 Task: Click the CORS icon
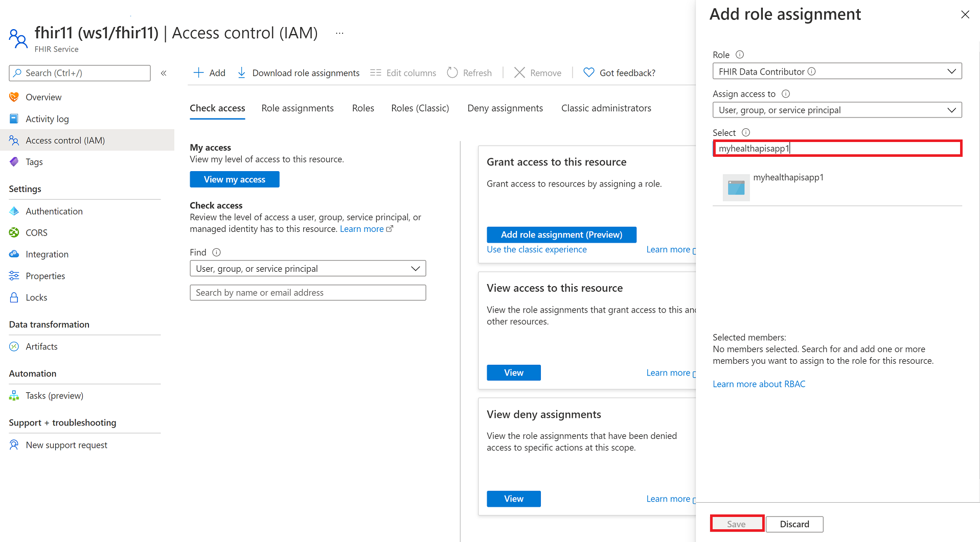14,232
